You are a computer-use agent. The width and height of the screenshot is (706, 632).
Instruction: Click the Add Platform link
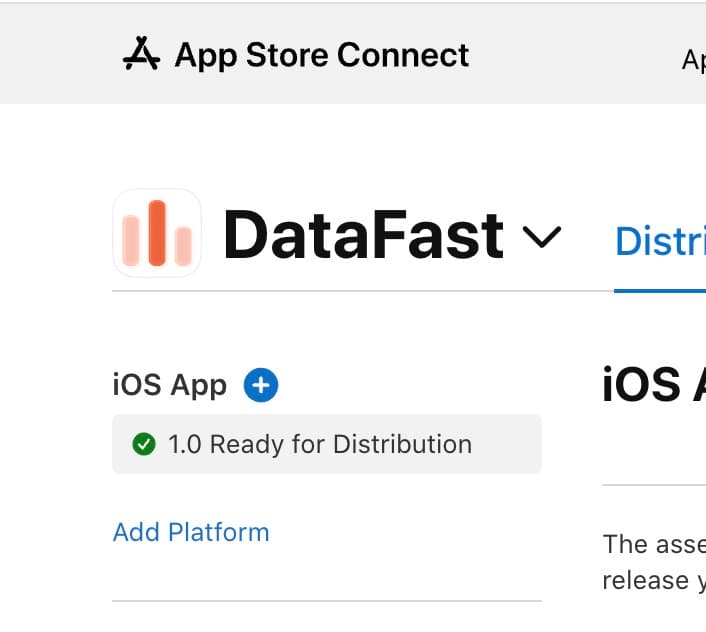pos(191,532)
